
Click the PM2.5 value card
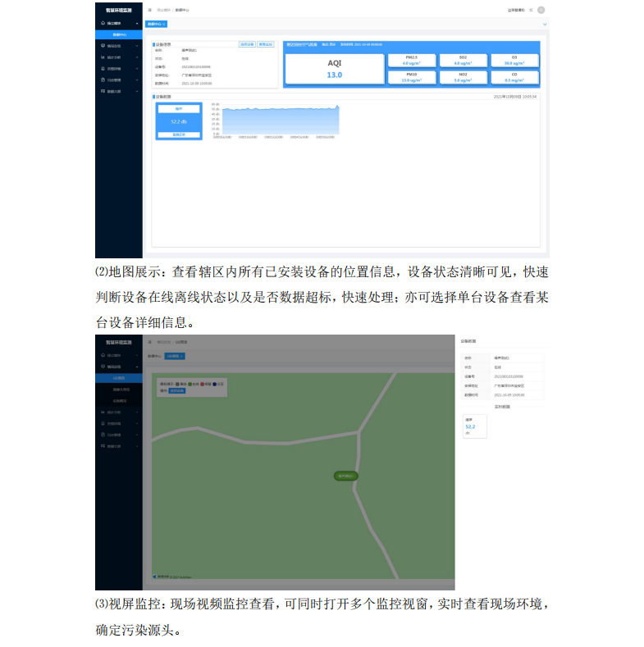(x=405, y=60)
